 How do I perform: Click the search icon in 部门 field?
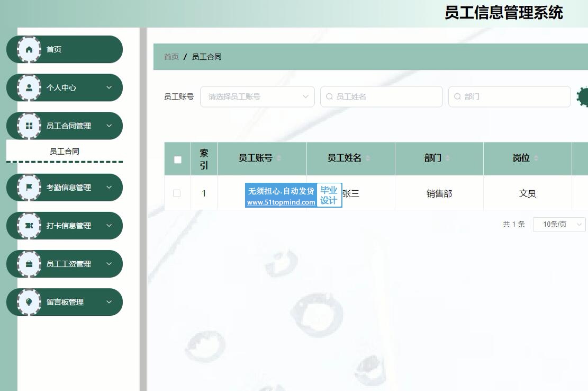click(x=457, y=96)
